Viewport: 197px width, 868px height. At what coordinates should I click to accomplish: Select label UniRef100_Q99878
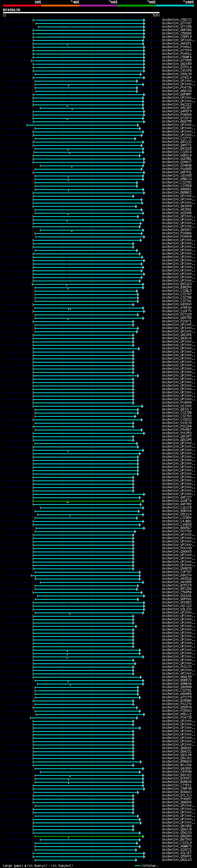tap(177, 568)
